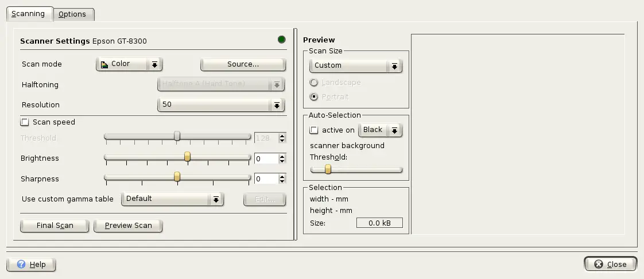644x279 pixels.
Task: Click the Help button's question mark icon
Action: click(21, 265)
